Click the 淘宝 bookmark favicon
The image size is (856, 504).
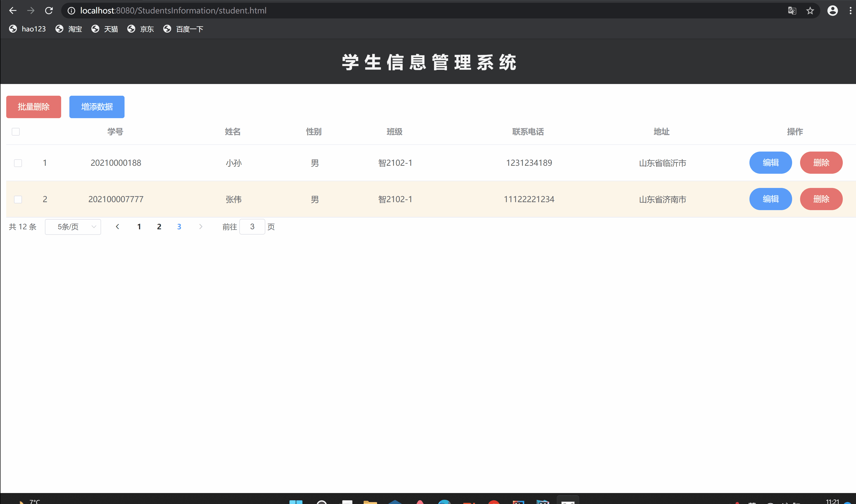pyautogui.click(x=59, y=29)
